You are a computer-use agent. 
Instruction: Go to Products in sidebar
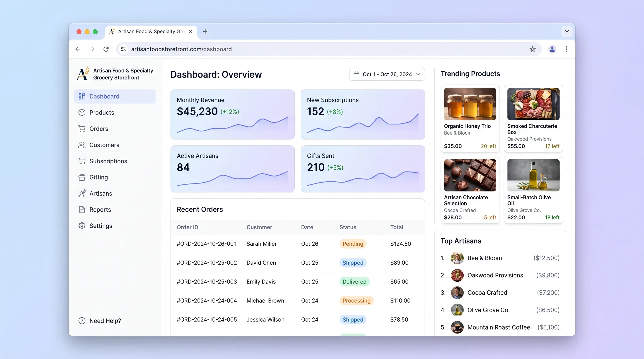115,113
